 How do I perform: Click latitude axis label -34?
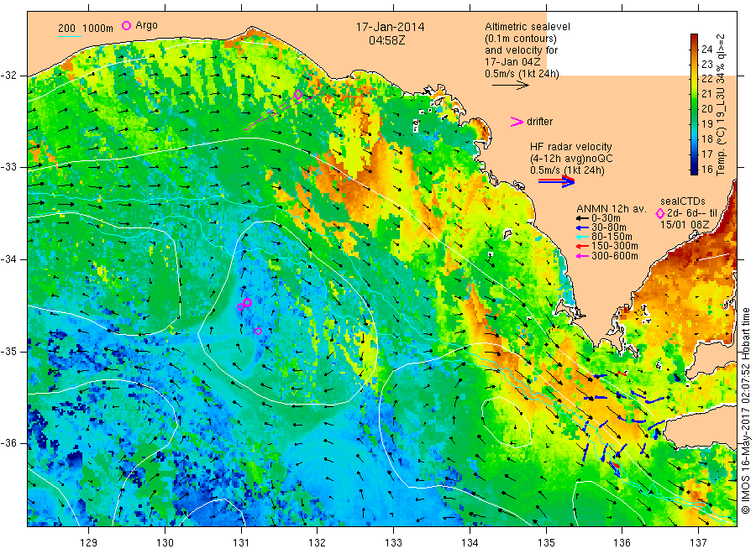point(8,259)
